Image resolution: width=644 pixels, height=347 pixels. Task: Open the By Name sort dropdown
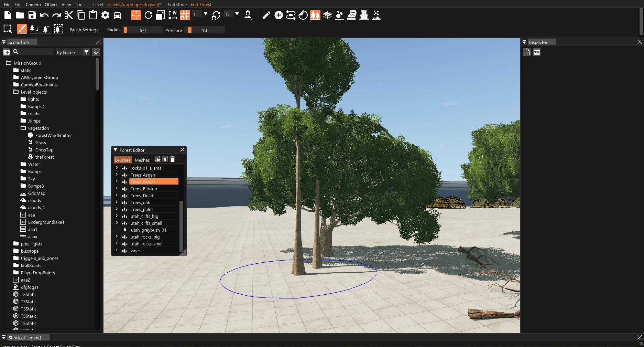(x=73, y=52)
